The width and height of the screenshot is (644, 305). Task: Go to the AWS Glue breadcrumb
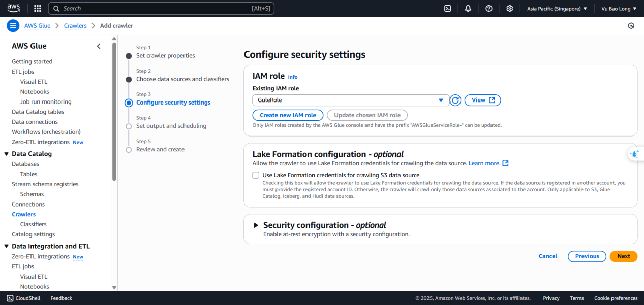pyautogui.click(x=38, y=26)
